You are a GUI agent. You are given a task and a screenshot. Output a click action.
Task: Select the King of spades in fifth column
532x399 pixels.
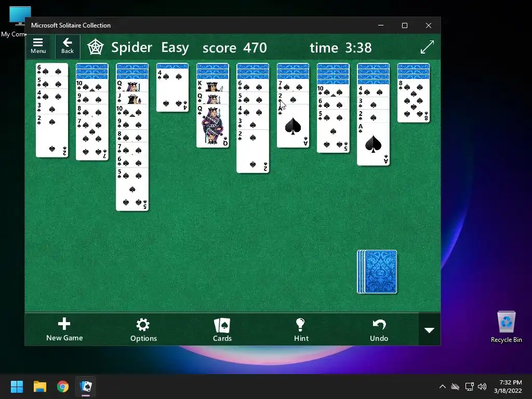pyautogui.click(x=212, y=86)
